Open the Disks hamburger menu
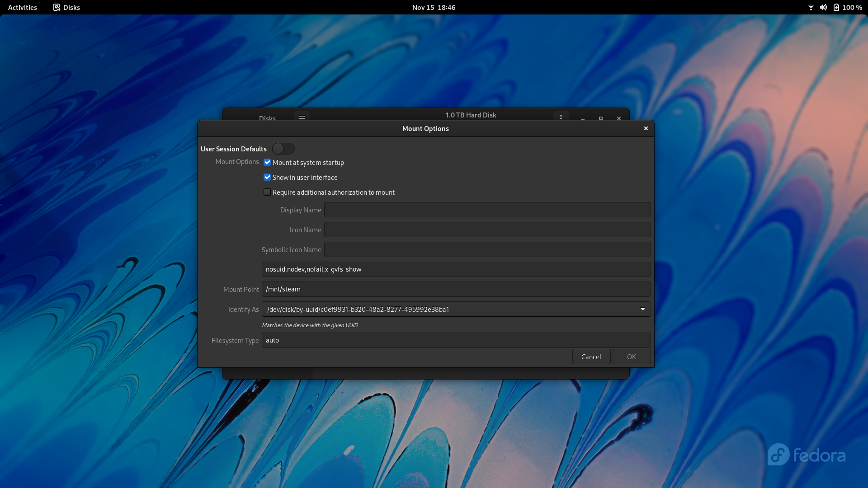Image resolution: width=868 pixels, height=488 pixels. click(302, 117)
